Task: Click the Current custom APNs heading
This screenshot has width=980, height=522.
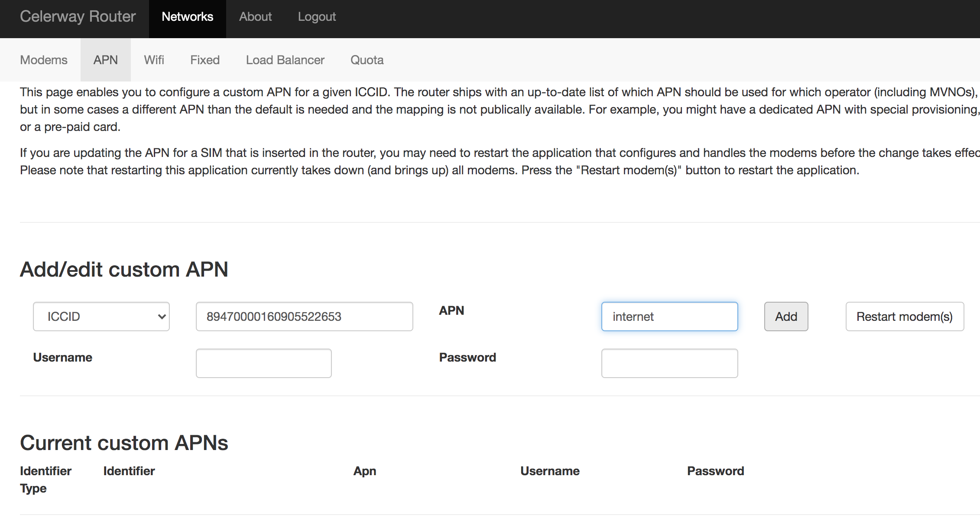Action: pos(124,443)
